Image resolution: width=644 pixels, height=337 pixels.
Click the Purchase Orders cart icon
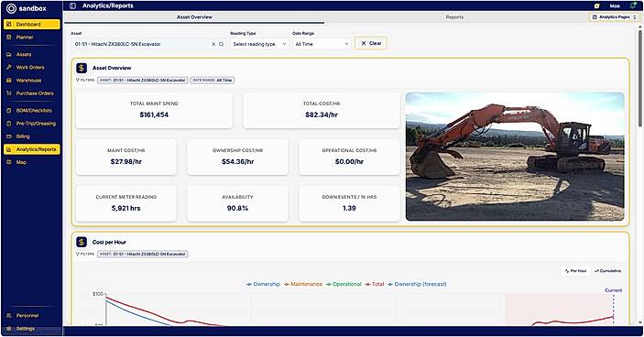[9, 93]
